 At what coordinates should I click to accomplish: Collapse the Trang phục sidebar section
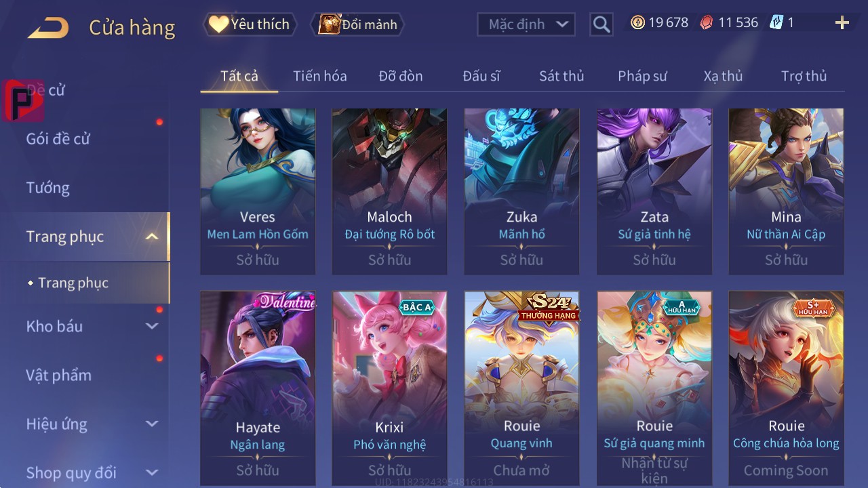[x=152, y=237]
